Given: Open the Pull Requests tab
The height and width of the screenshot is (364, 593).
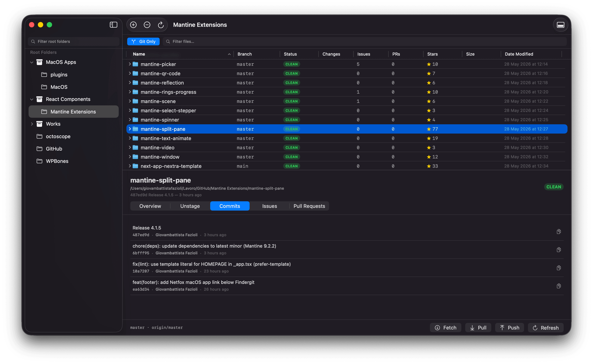Looking at the screenshot, I should coord(309,206).
